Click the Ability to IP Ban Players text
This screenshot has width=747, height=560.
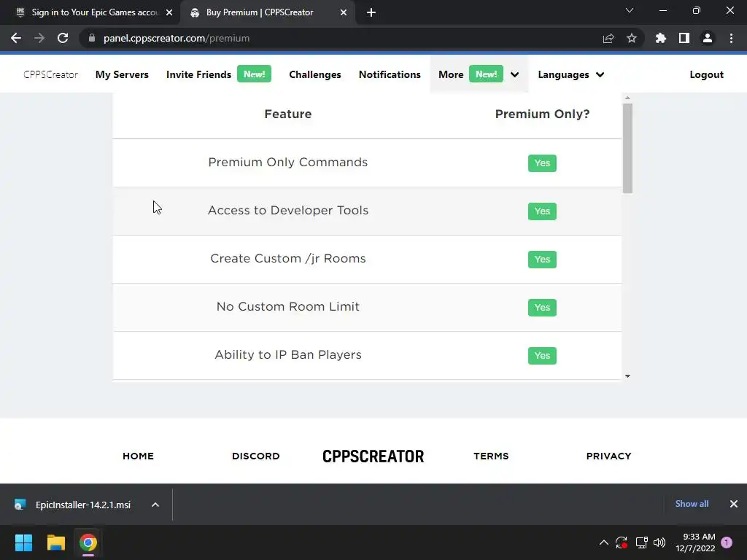tap(287, 355)
